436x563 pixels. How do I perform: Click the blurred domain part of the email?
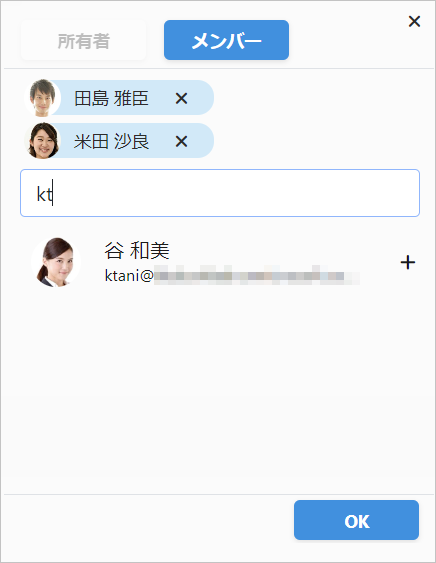pyautogui.click(x=257, y=276)
